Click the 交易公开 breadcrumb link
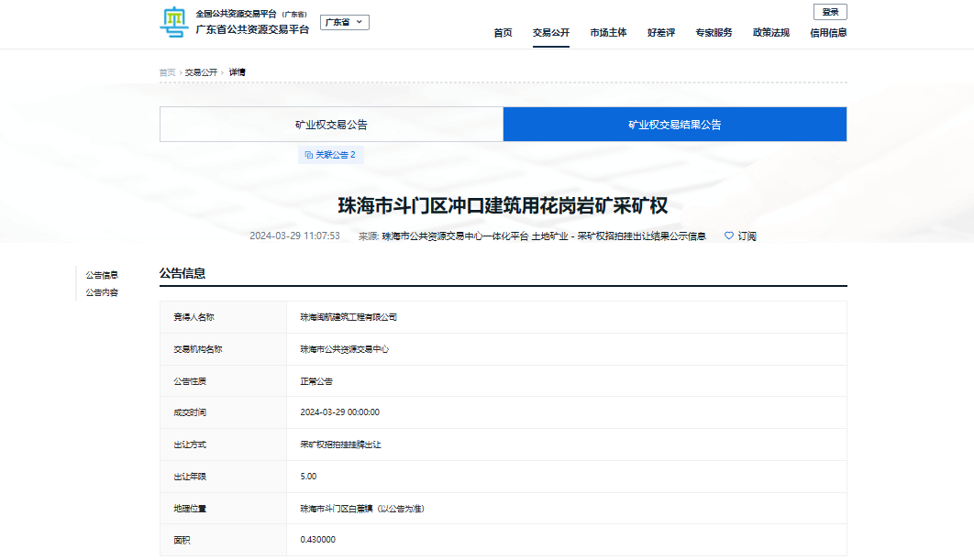974x560 pixels. tap(201, 72)
